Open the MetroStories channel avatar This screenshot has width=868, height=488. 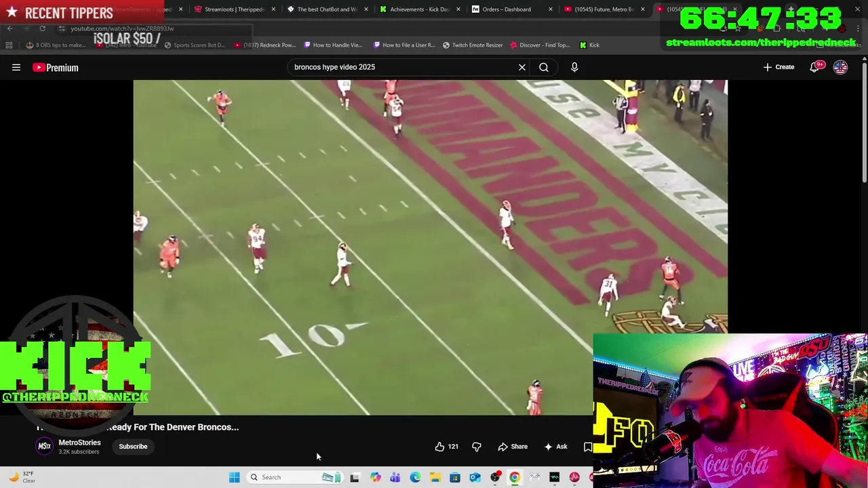(x=44, y=446)
